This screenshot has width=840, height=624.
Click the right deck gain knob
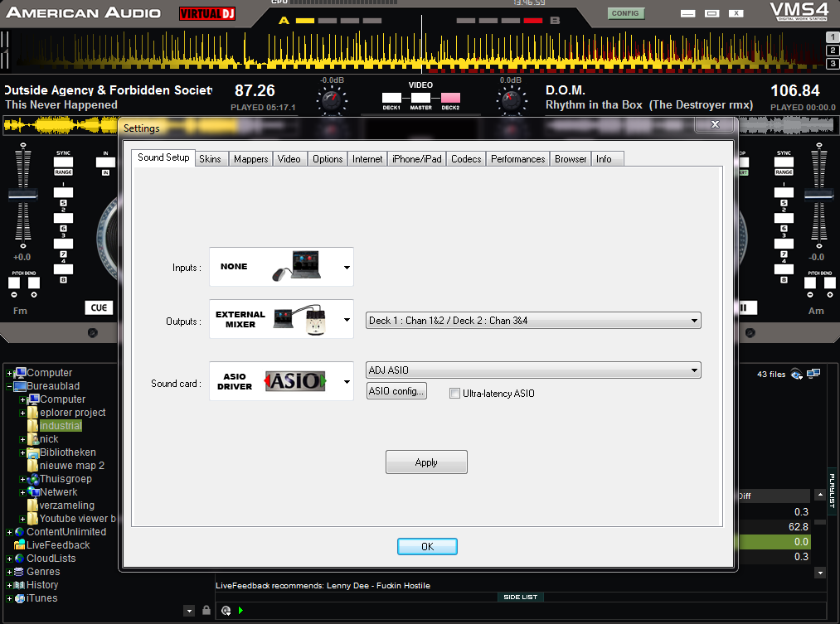pyautogui.click(x=511, y=99)
